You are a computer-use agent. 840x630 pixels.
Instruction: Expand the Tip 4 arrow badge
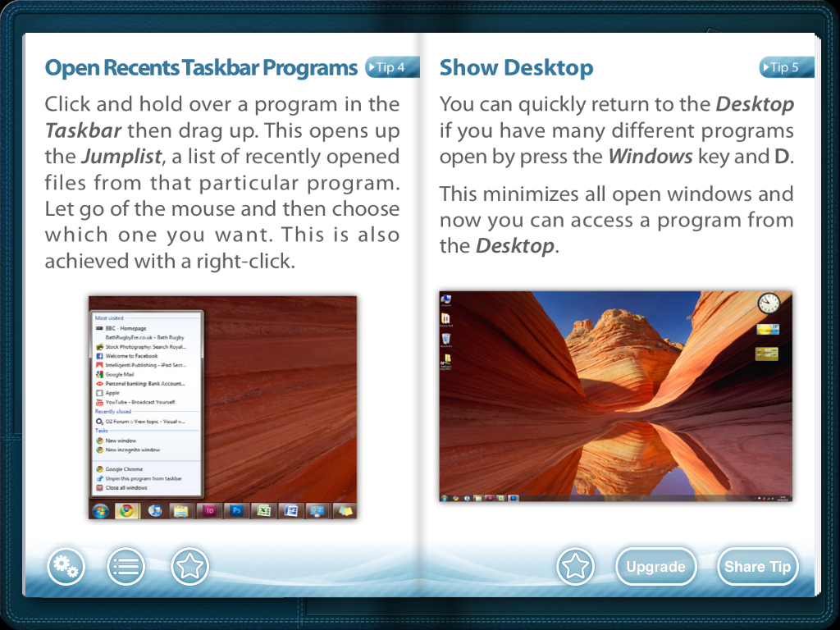[x=391, y=67]
